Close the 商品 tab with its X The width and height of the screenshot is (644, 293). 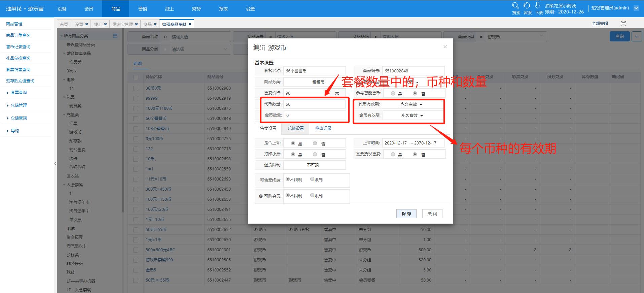[155, 24]
